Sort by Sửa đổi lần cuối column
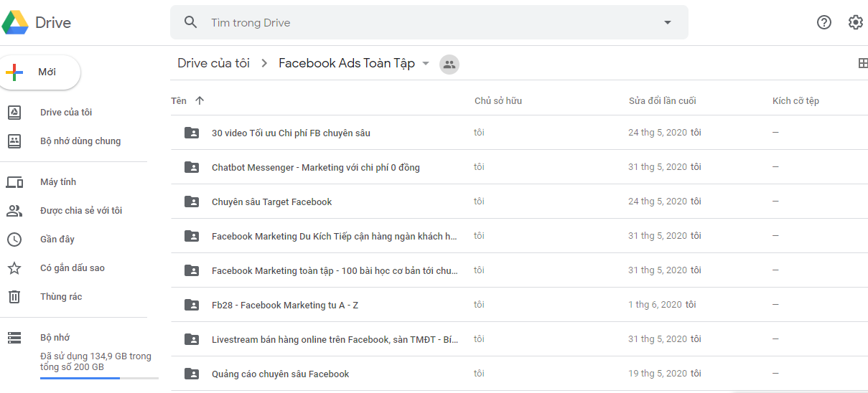The height and width of the screenshot is (393, 868). (x=663, y=100)
